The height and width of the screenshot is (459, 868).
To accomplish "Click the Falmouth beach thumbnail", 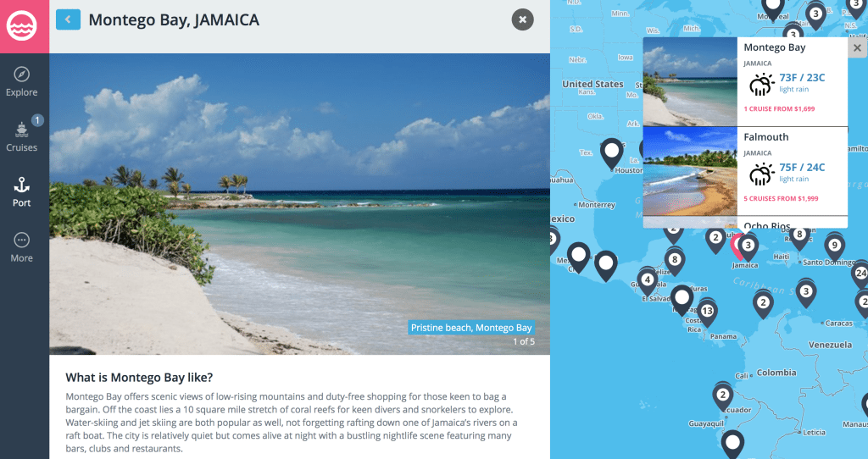I will (690, 171).
